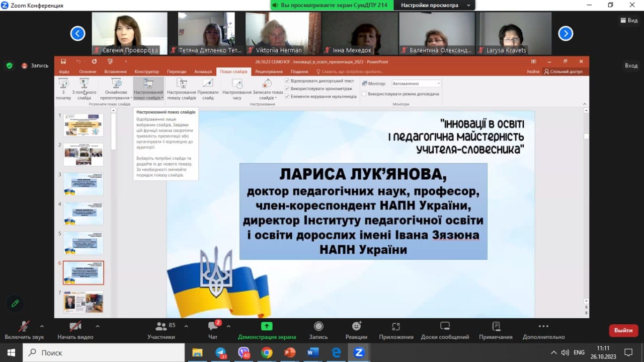
Task: Click the Zoom Record icon
Action: 318,326
